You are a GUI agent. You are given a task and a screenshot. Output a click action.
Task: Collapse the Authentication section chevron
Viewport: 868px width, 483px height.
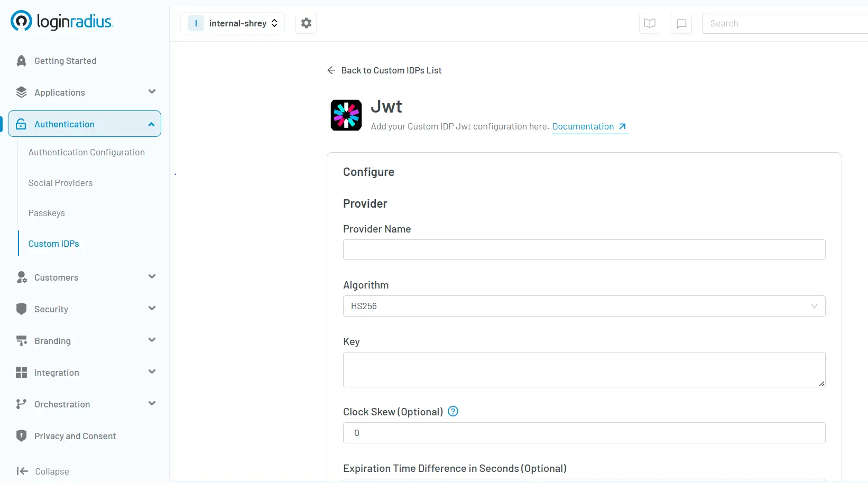pyautogui.click(x=151, y=124)
